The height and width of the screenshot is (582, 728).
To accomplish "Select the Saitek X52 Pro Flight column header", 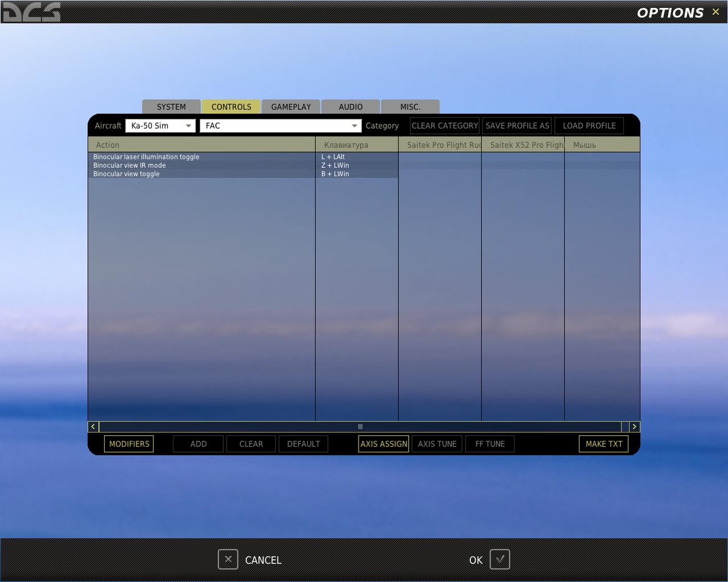I will (523, 145).
